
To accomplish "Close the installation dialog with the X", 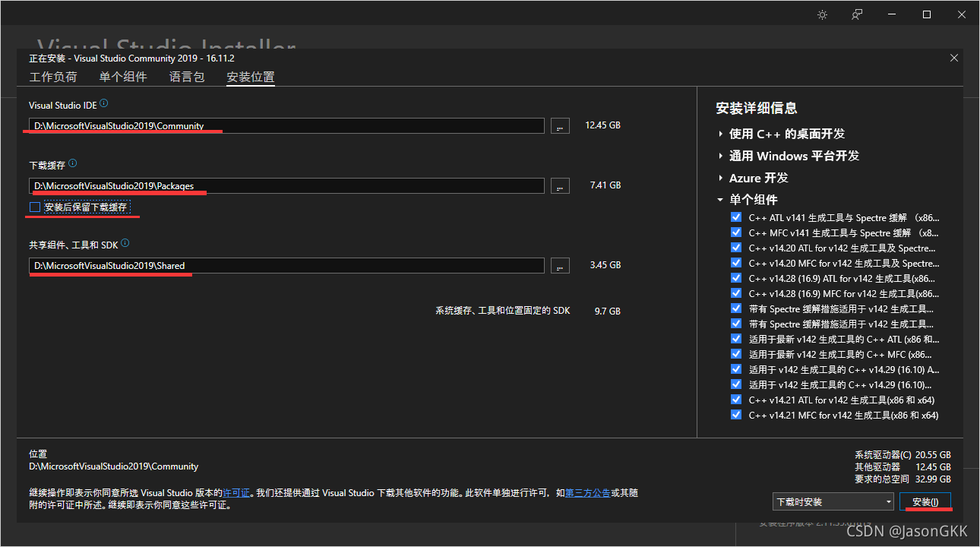I will 954,58.
